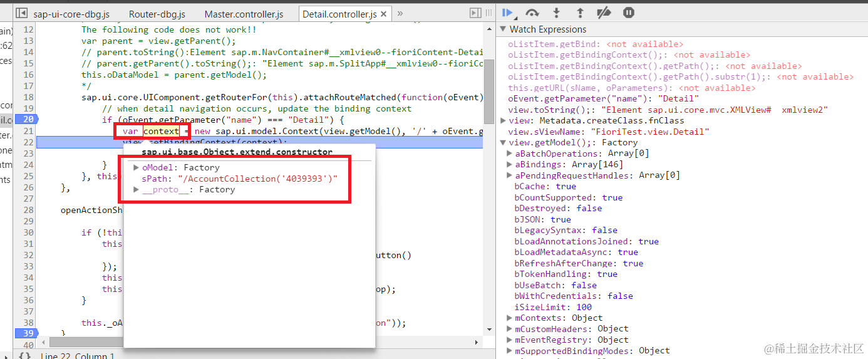Select the bLegacySyntax: false property
Image resolution: width=868 pixels, height=359 pixels.
pos(566,231)
